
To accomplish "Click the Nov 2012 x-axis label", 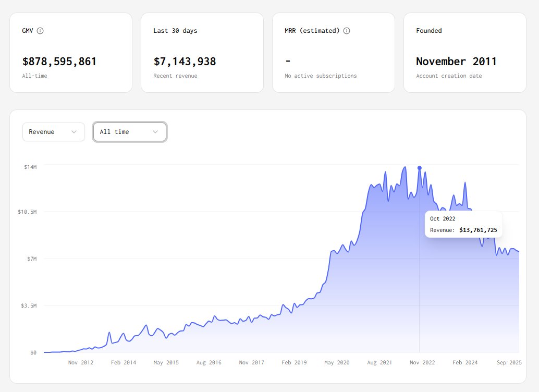I will [81, 362].
